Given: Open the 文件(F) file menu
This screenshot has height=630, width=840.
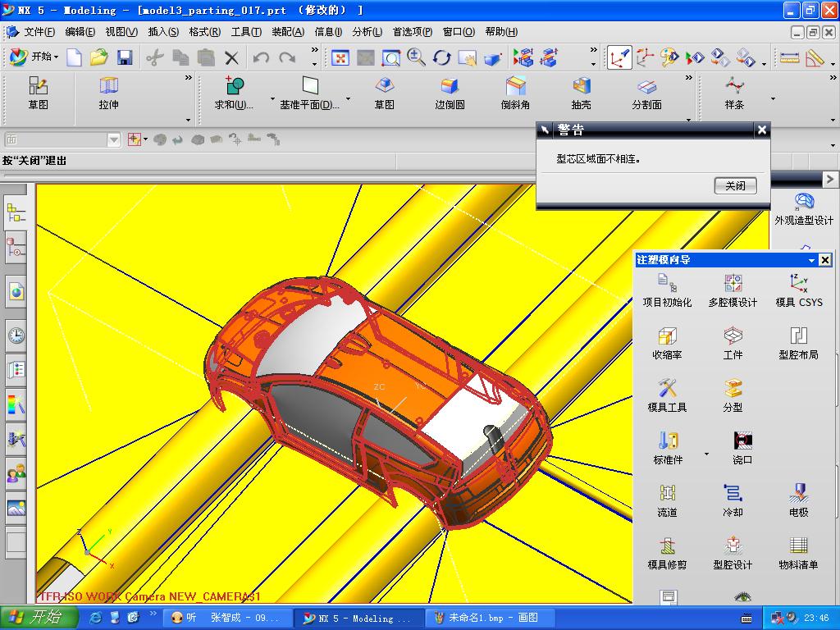Looking at the screenshot, I should pyautogui.click(x=39, y=32).
